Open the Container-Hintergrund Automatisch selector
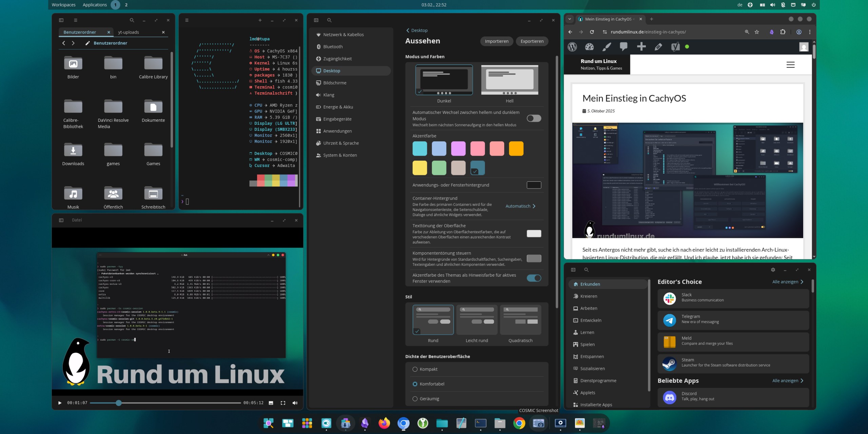This screenshot has height=434, width=868. click(x=520, y=206)
